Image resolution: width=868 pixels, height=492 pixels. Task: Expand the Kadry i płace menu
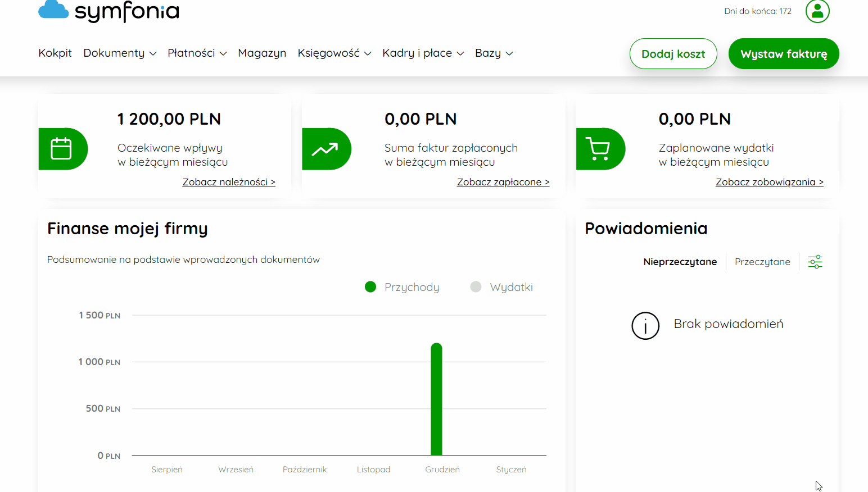[x=423, y=53]
